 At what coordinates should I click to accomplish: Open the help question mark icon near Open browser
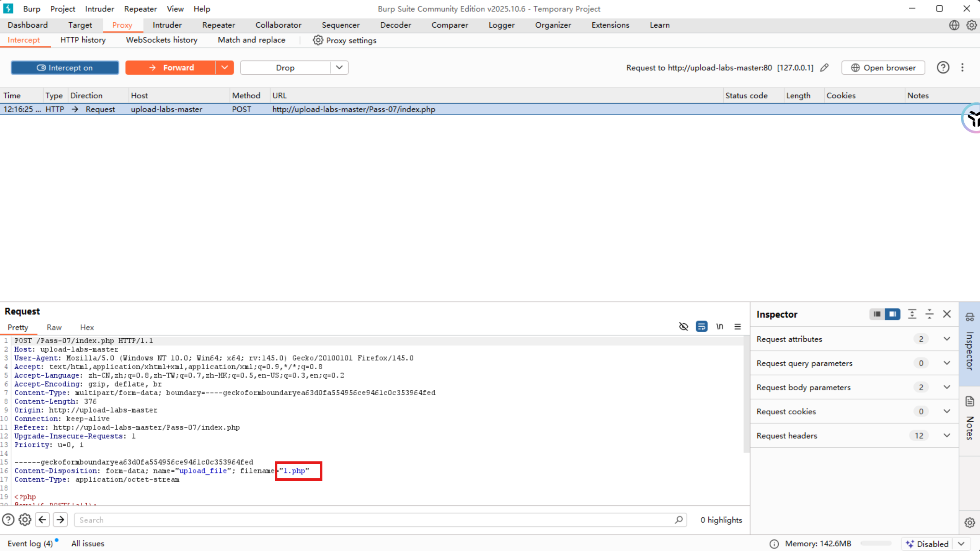[x=943, y=68]
